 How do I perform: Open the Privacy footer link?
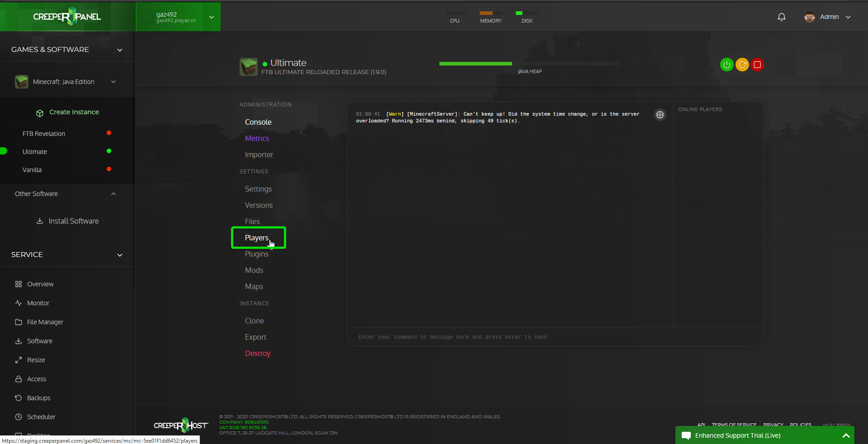[x=773, y=425]
